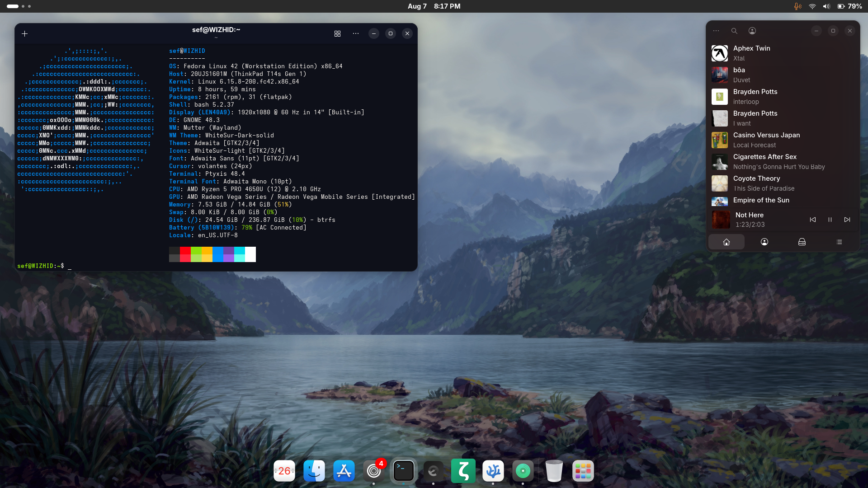Image resolution: width=868 pixels, height=488 pixels.
Task: Click the WM Theme: WhiteSur-Dark-solid line
Action: [222, 136]
